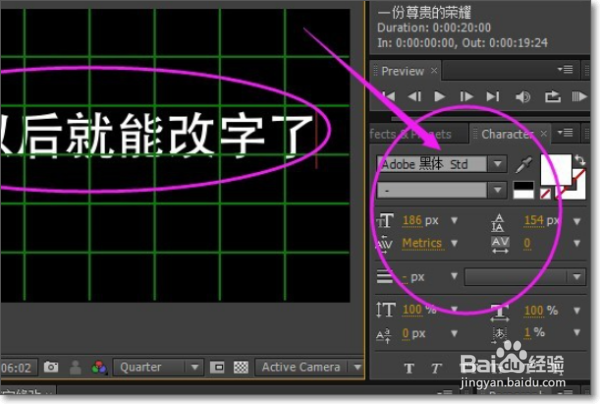This screenshot has height=404, width=600.
Task: Open baseline shift dropdown arrow
Action: pos(454,334)
